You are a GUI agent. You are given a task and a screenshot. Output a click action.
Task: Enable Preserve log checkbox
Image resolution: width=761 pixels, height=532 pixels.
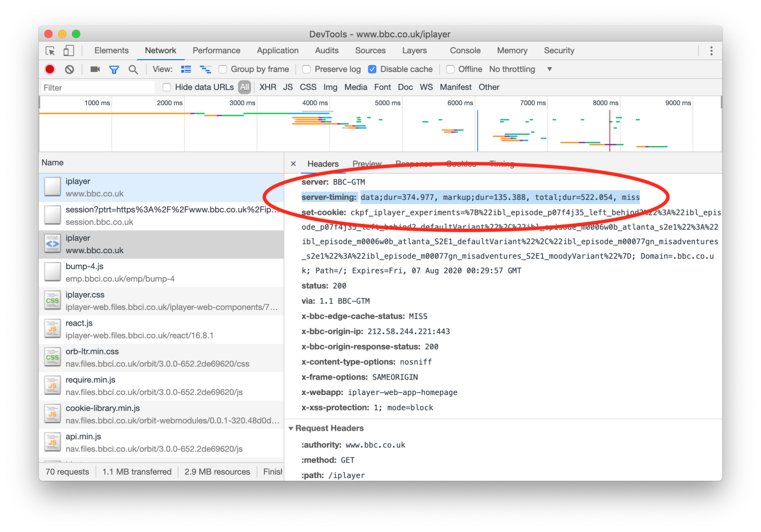point(306,69)
